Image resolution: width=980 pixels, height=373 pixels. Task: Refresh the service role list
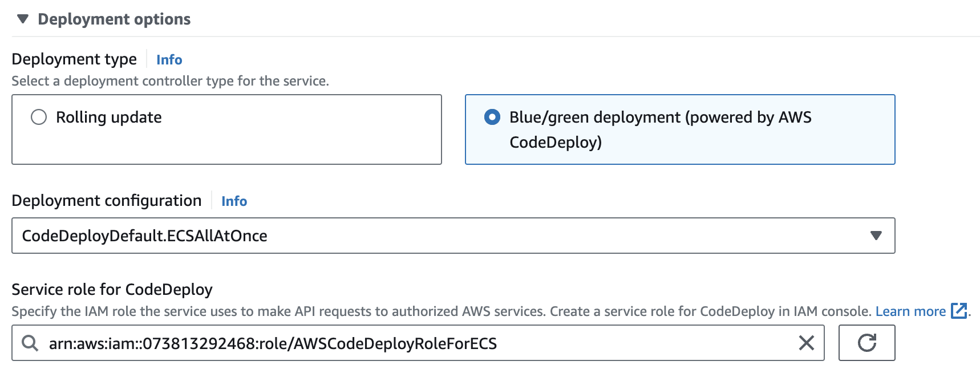pos(866,343)
